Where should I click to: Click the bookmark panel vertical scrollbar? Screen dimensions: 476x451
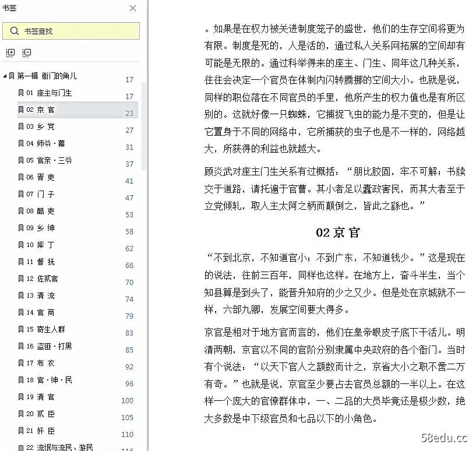click(x=143, y=126)
